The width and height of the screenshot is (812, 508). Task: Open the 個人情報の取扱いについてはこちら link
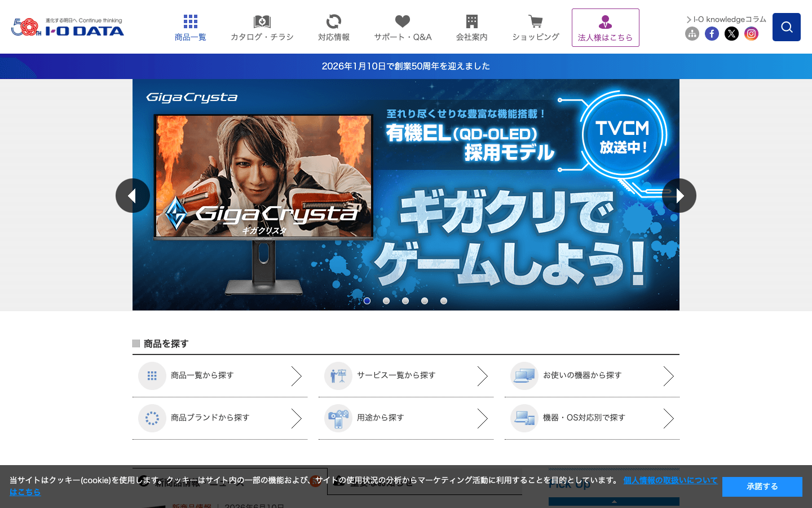click(670, 480)
